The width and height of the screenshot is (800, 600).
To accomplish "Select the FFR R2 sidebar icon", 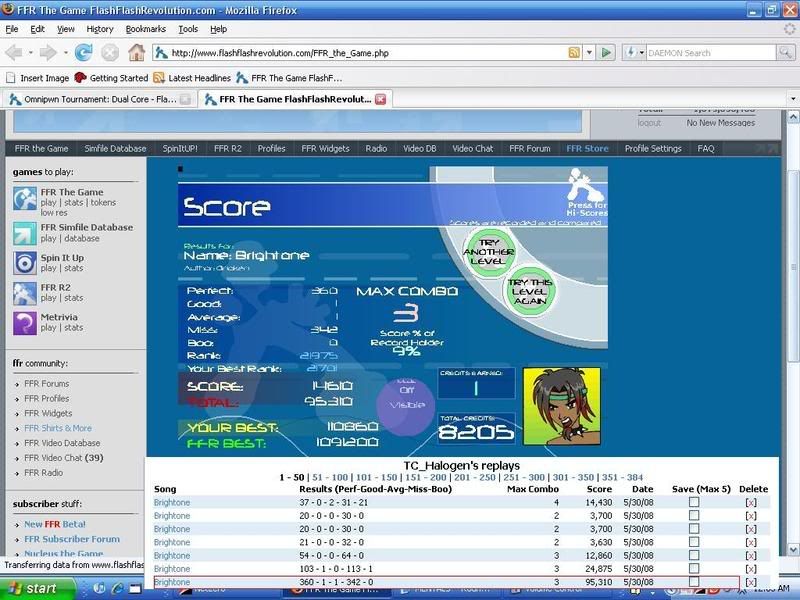I will 25,292.
